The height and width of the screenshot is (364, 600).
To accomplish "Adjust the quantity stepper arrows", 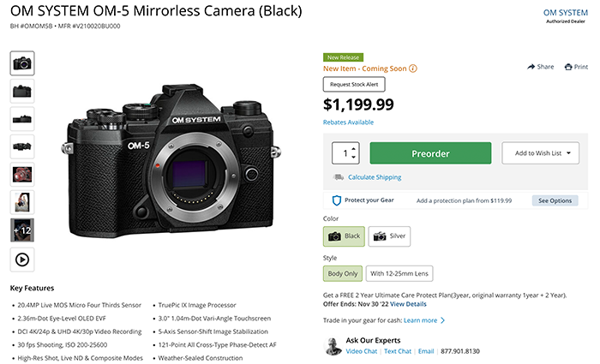I will click(x=355, y=153).
